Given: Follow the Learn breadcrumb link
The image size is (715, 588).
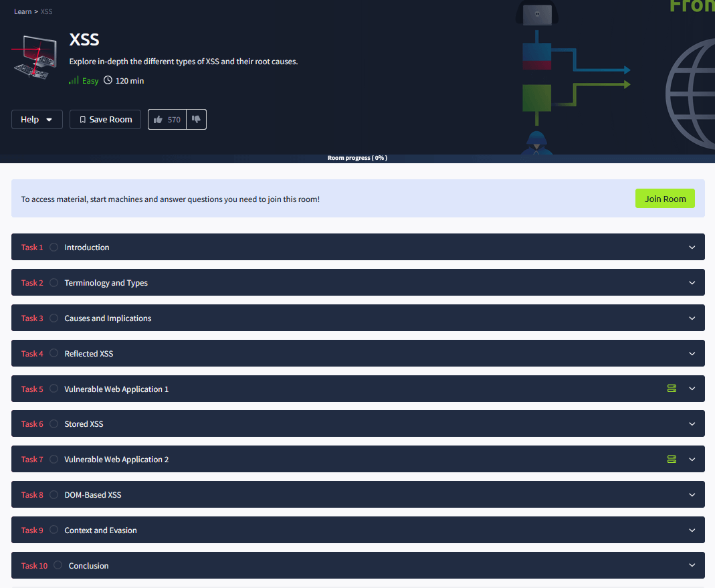Looking at the screenshot, I should coord(23,11).
